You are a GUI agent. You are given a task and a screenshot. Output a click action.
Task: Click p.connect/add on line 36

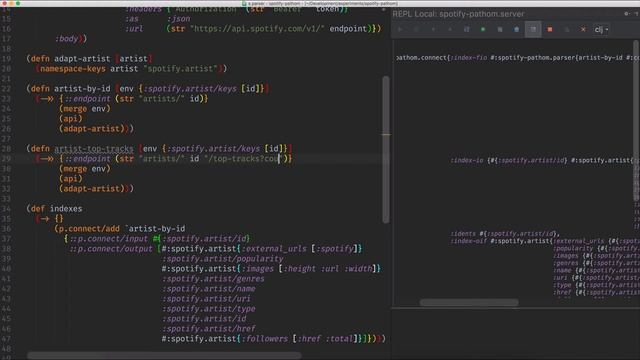point(89,229)
